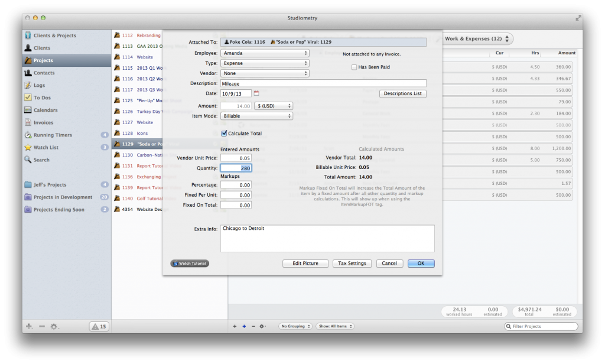
Task: Select project 1112 Rebranding
Action: [x=138, y=35]
